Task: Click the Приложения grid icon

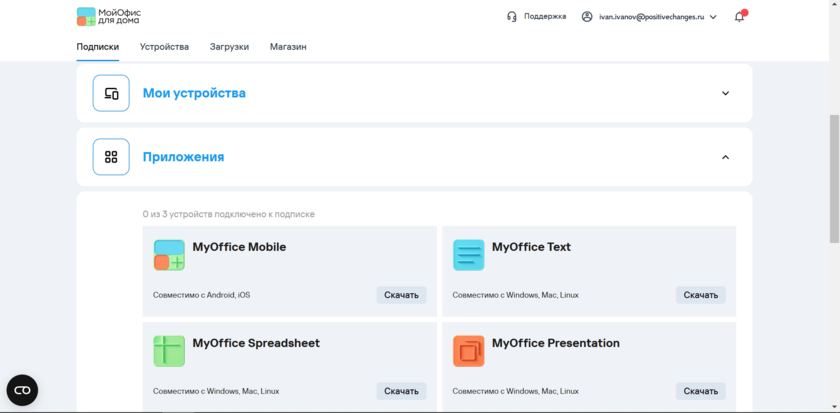Action: pyautogui.click(x=111, y=157)
